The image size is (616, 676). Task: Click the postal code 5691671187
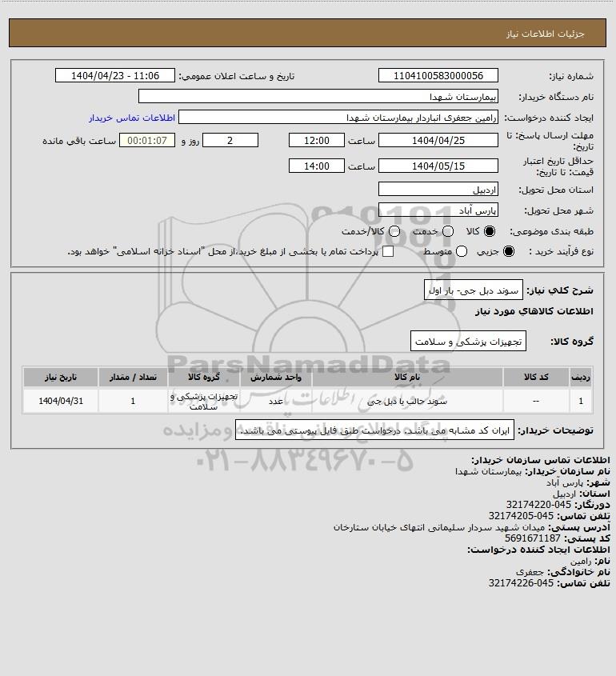532,538
